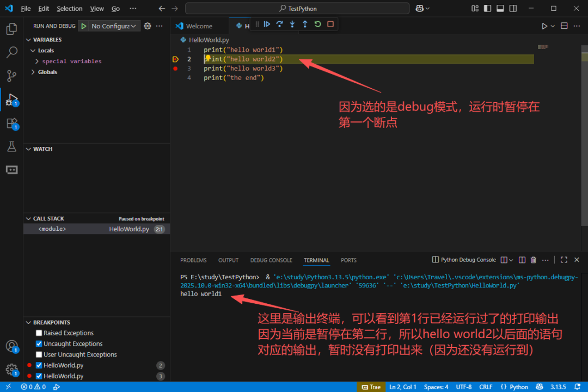Viewport: 588px width, 392px height.
Task: Collapse the Locals scope
Action: 33,50
